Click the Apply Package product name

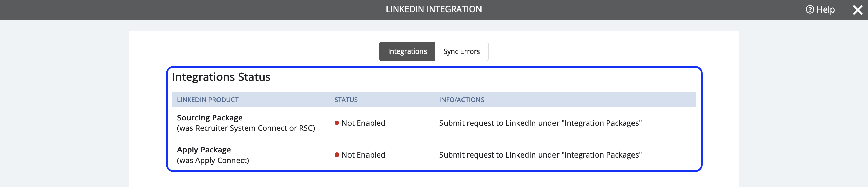pyautogui.click(x=204, y=150)
